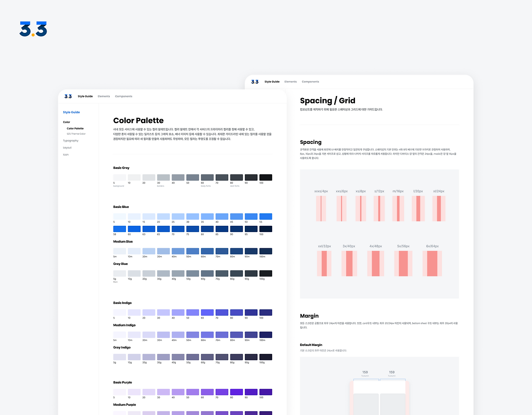Go to S2S Theme Color in the sidebar
The height and width of the screenshot is (415, 532).
click(76, 134)
